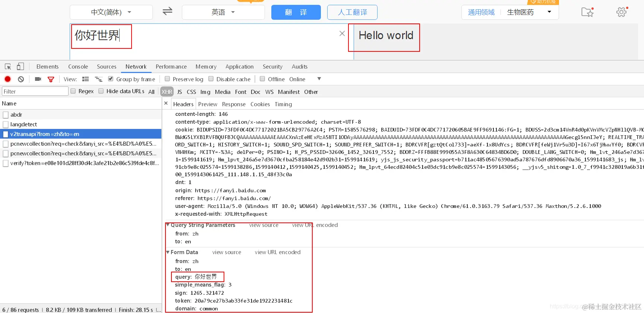This screenshot has height=313, width=644.
Task: Close the request details pane
Action: 166,104
